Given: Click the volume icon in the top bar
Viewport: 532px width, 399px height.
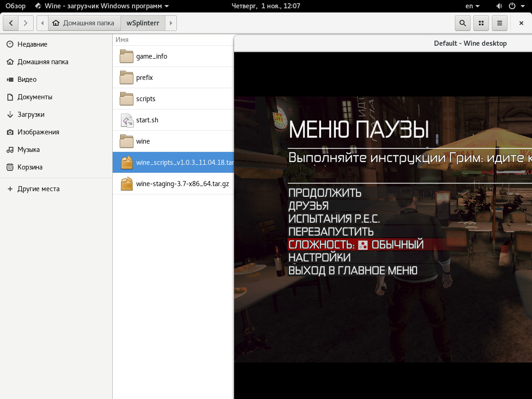Looking at the screenshot, I should pos(499,6).
